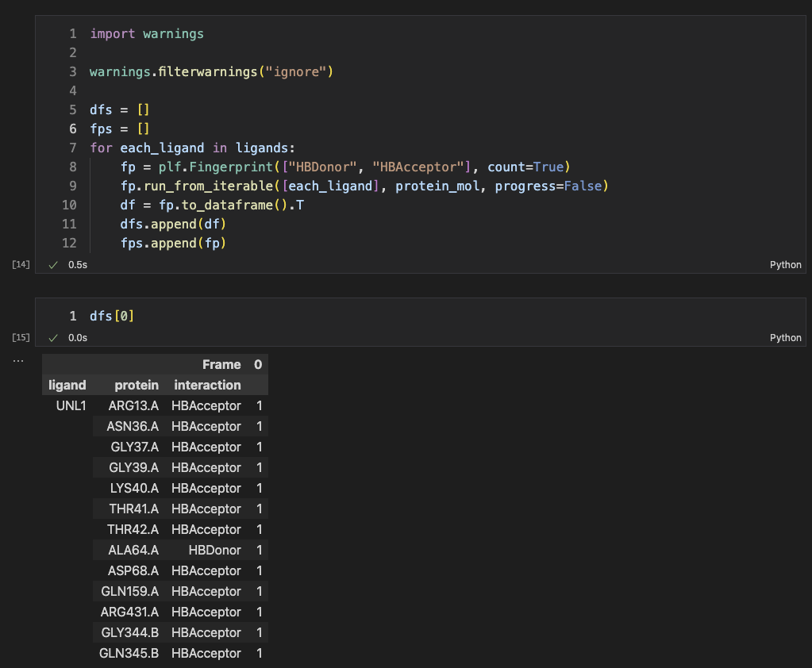Click the GLN159.A protein cell
This screenshot has height=668, width=812.
pyautogui.click(x=130, y=591)
